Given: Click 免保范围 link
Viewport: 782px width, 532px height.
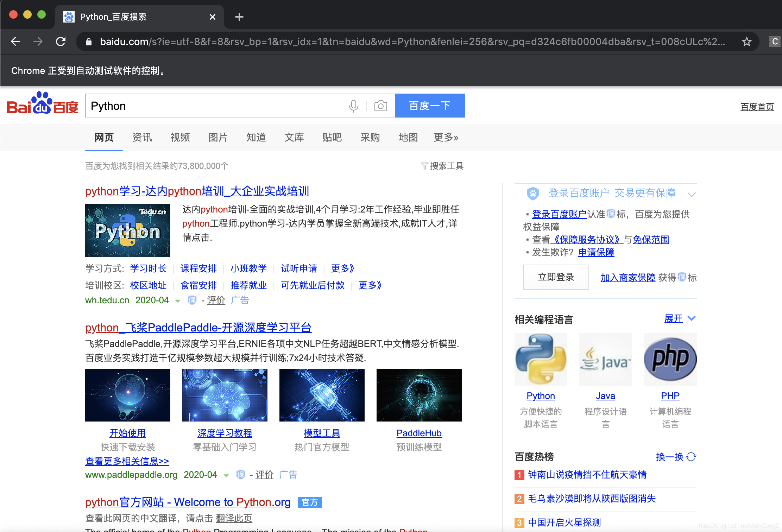Looking at the screenshot, I should 651,240.
